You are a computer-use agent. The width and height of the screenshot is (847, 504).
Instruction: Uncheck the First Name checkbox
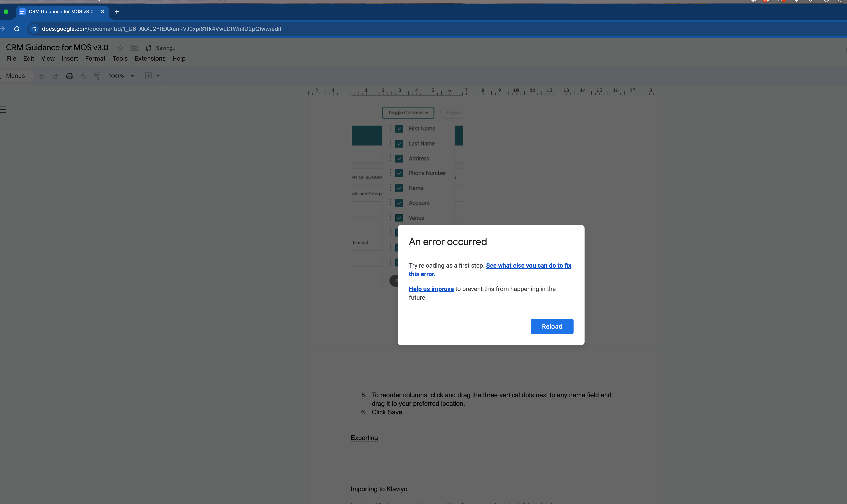(399, 129)
